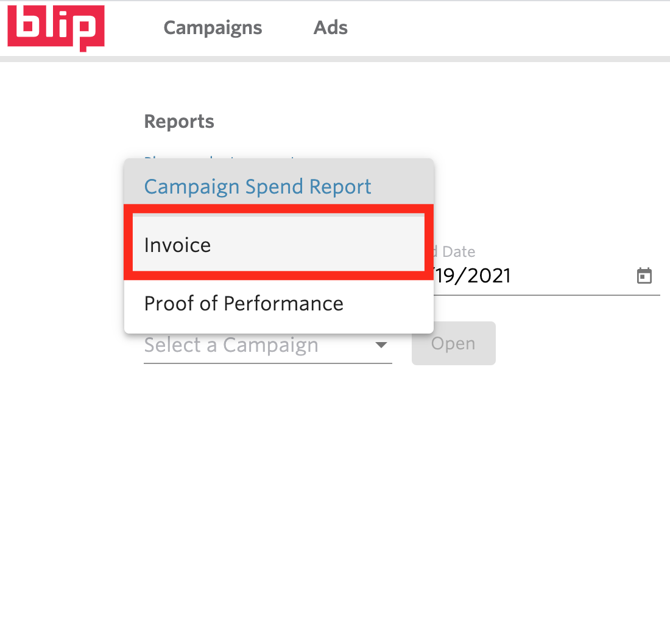Screen dimensions: 670x644
Task: Open the End Date calendar picker icon
Action: [644, 276]
